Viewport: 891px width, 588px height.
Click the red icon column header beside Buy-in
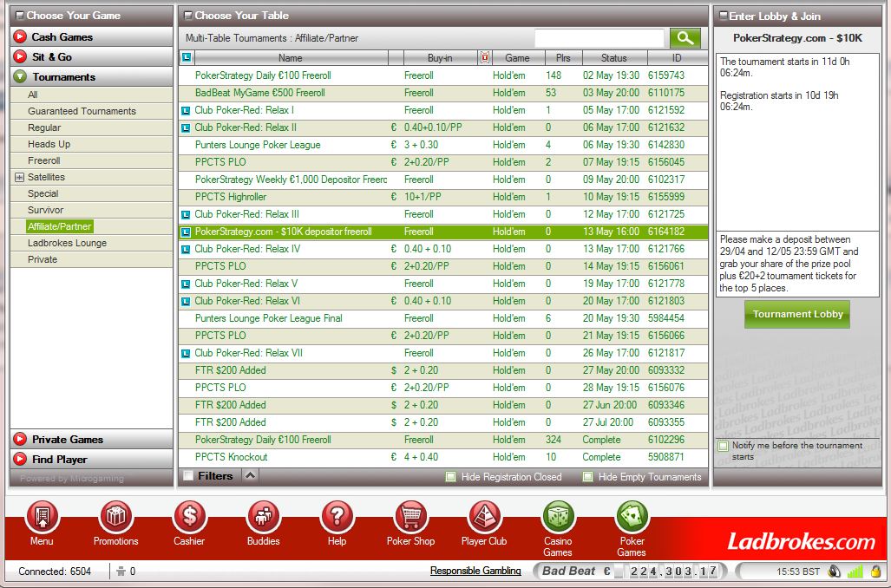pyautogui.click(x=485, y=57)
